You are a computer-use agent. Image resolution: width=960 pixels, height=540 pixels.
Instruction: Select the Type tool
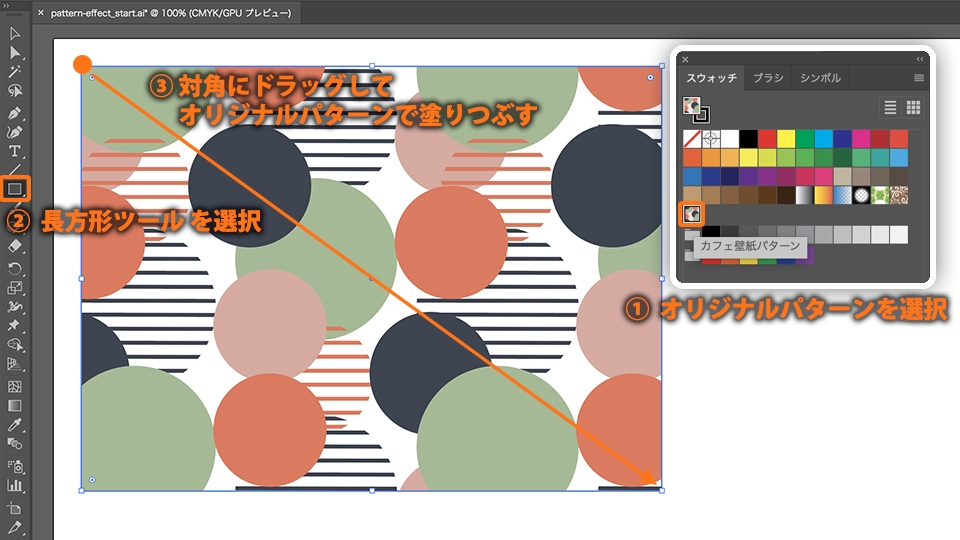point(15,151)
